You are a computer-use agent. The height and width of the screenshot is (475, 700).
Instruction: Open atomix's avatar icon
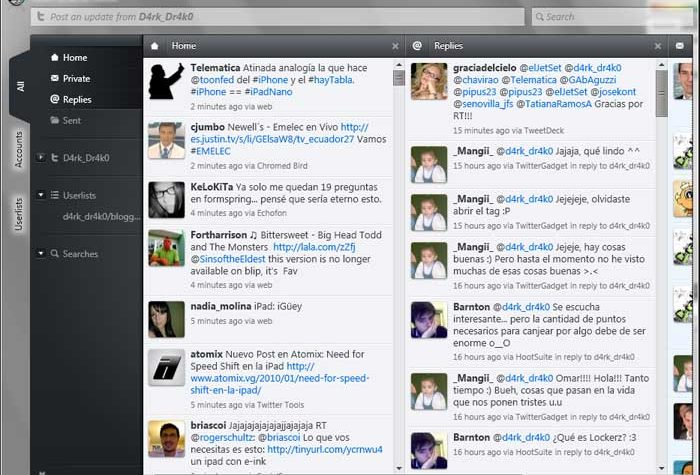click(167, 367)
